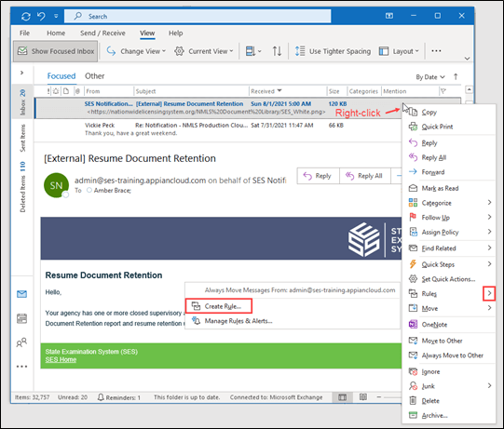The height and width of the screenshot is (429, 504).
Task: Choose Forward in context menu
Action: click(x=448, y=172)
